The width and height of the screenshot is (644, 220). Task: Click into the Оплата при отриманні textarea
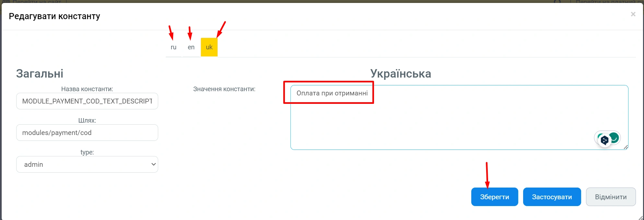click(459, 117)
